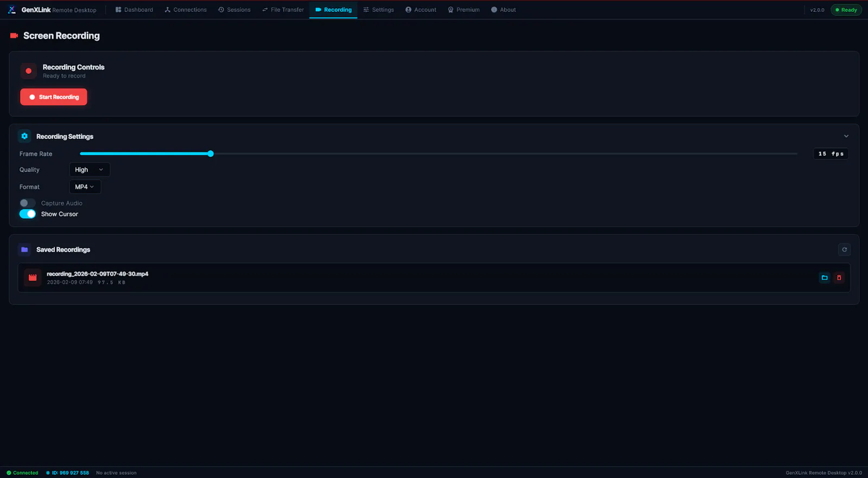
Task: Open the File Transfer tab
Action: (283, 10)
